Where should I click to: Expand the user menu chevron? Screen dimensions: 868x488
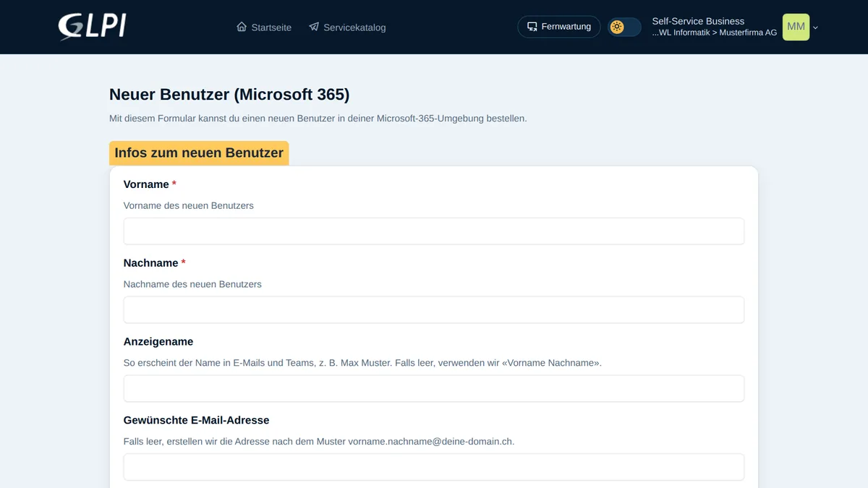tap(816, 27)
